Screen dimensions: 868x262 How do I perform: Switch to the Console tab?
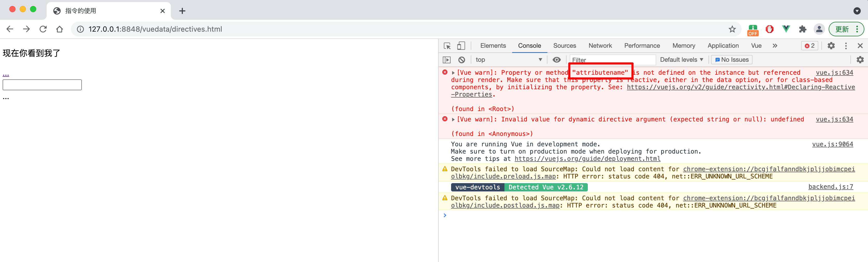(x=529, y=46)
